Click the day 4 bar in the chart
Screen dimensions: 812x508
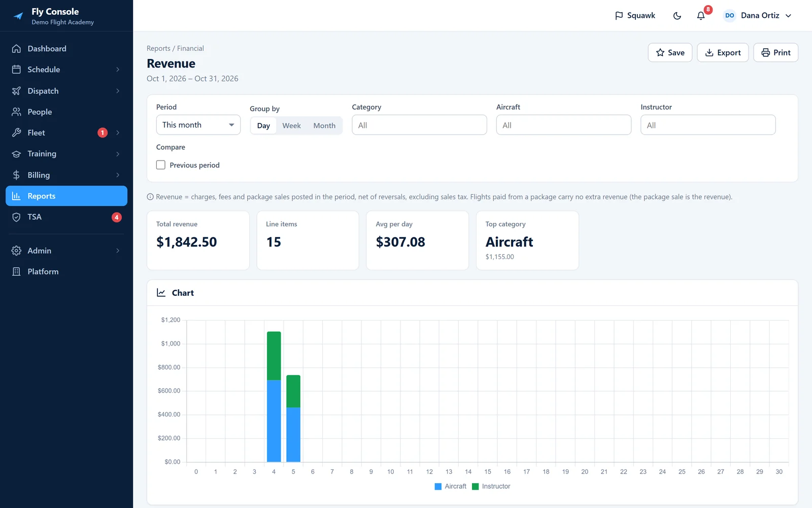[x=274, y=397]
